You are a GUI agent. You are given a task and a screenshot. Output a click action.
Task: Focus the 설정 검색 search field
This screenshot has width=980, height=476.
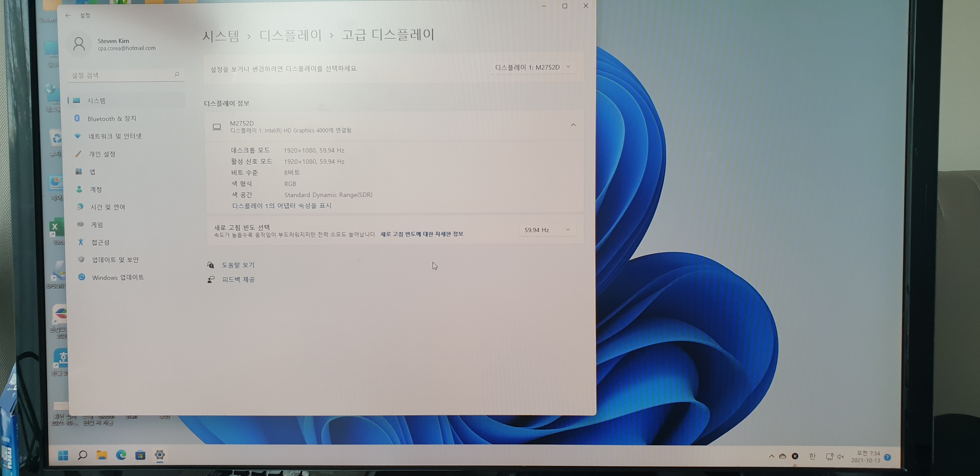coord(126,75)
